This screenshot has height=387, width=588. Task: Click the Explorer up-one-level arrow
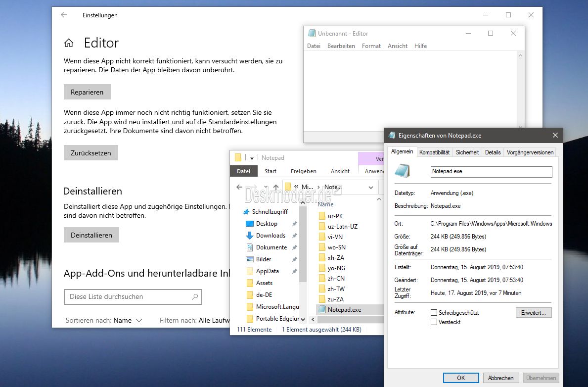(275, 187)
